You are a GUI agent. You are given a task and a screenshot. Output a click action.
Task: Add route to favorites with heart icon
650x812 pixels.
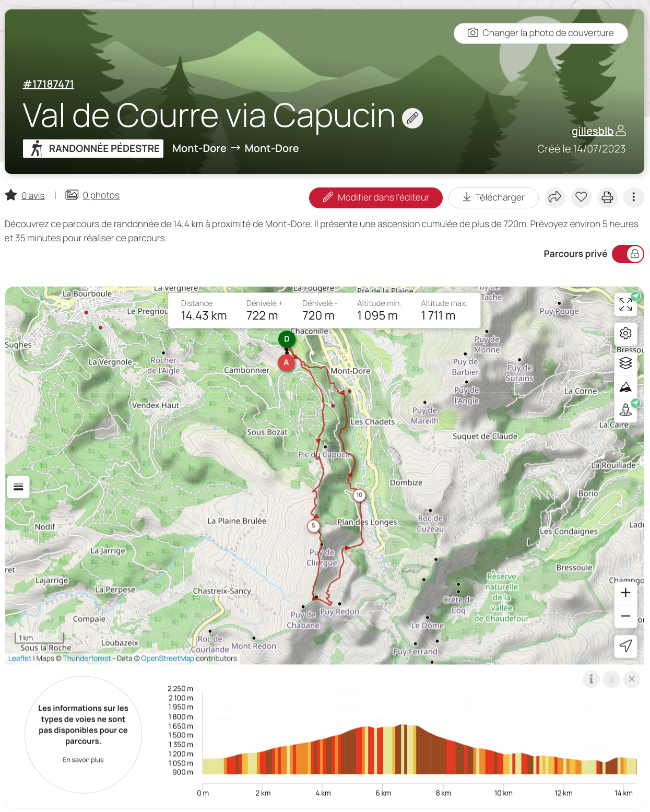coord(581,197)
